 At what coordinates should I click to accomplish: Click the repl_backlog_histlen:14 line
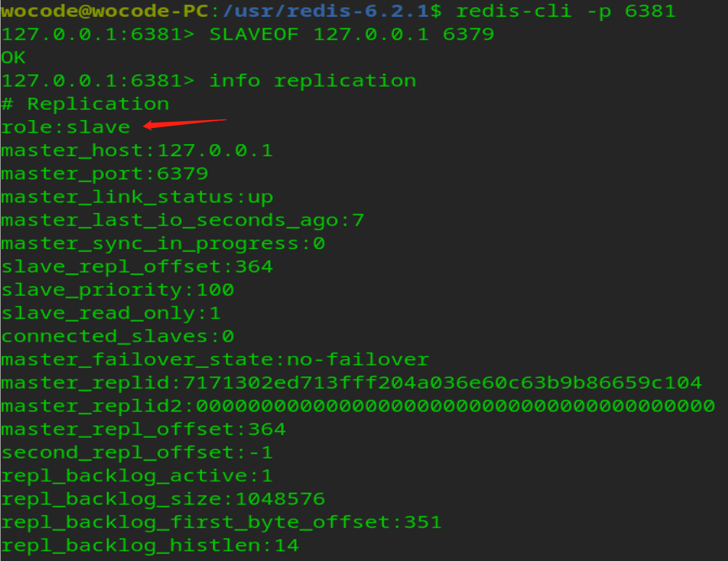point(150,546)
